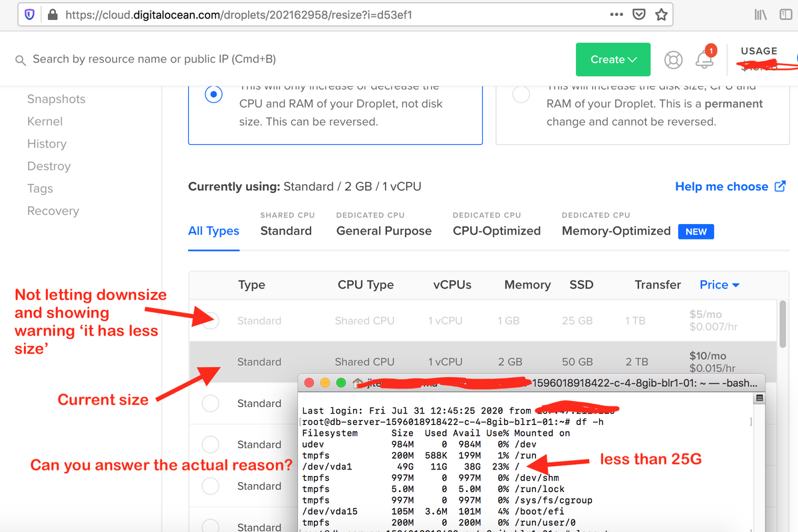
Task: Click the SSD column header
Action: click(581, 285)
